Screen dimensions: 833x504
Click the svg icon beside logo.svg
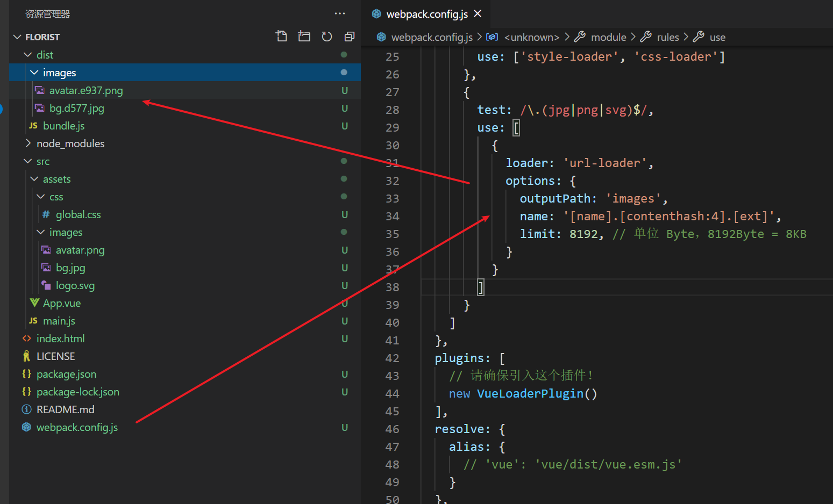click(x=46, y=285)
